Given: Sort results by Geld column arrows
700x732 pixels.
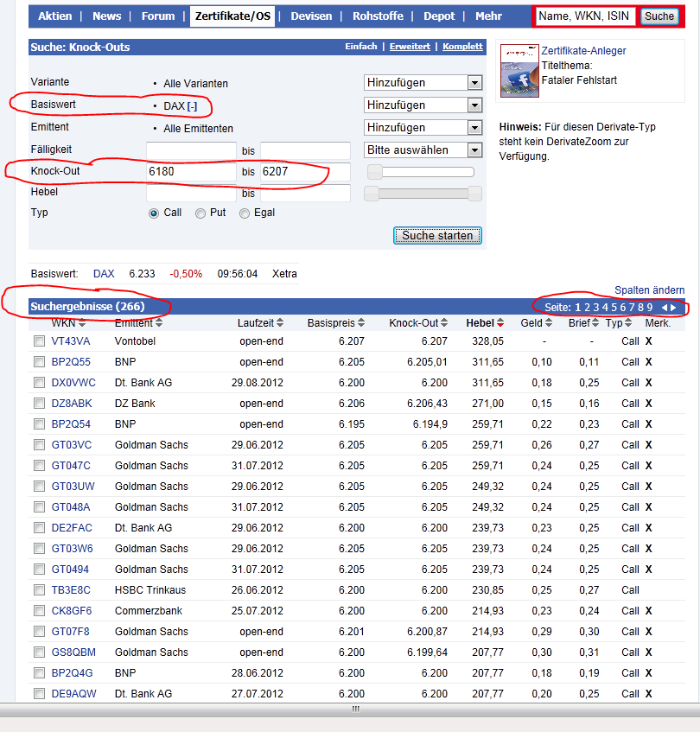Looking at the screenshot, I should pos(549,322).
